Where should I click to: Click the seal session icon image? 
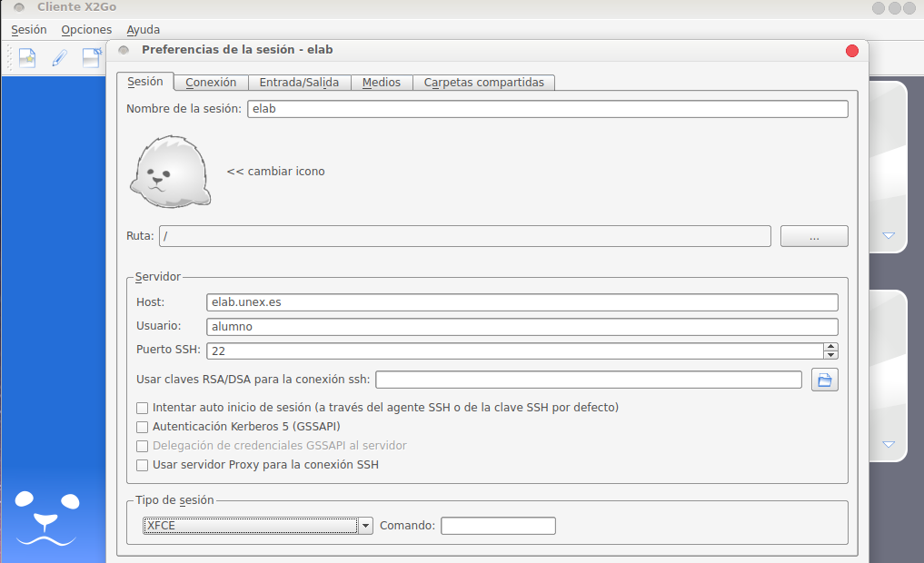tap(170, 173)
